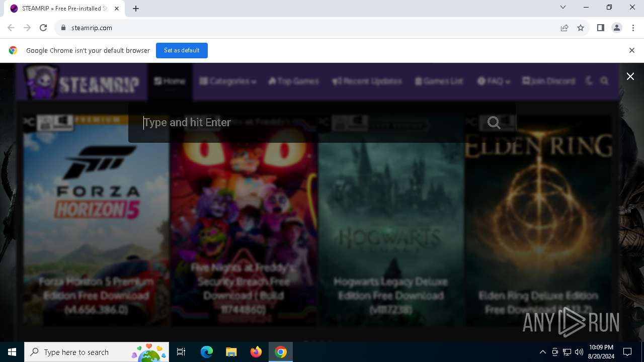Open the Hogwarts Legacy game thumbnail

tap(391, 221)
